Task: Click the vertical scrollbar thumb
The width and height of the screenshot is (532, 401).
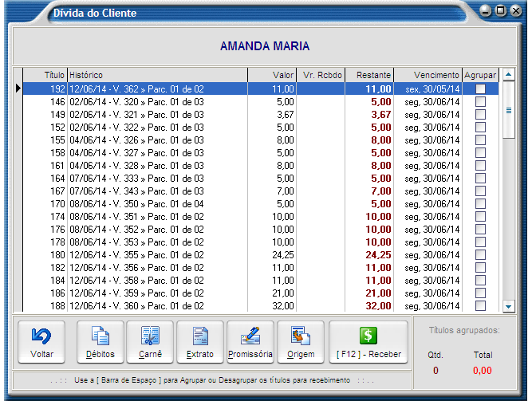Action: (x=509, y=110)
